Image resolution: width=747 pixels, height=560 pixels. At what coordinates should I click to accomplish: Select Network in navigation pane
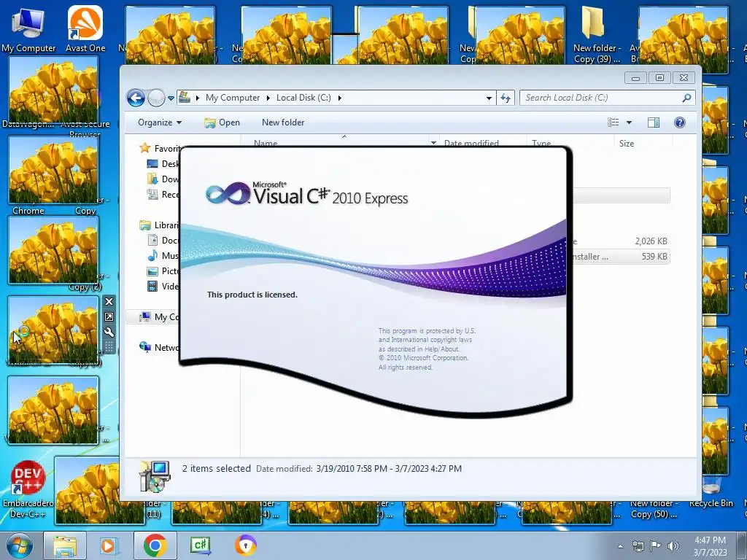160,348
